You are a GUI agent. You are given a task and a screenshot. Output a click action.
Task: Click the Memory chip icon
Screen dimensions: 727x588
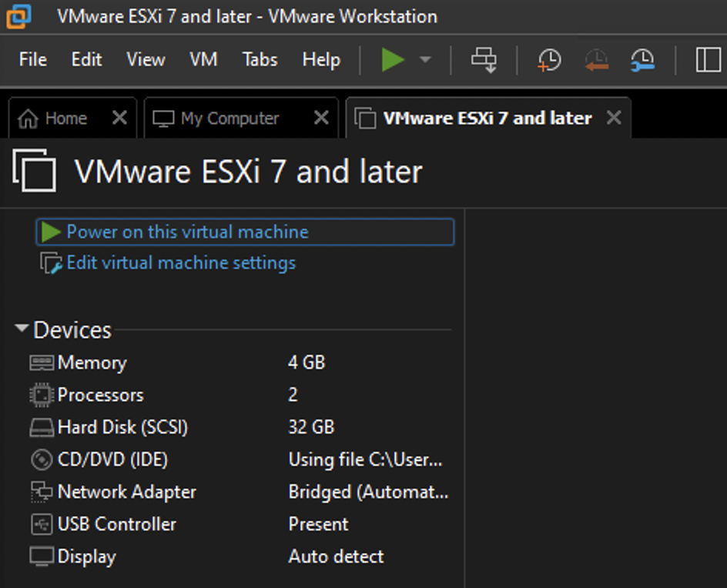pos(42,362)
